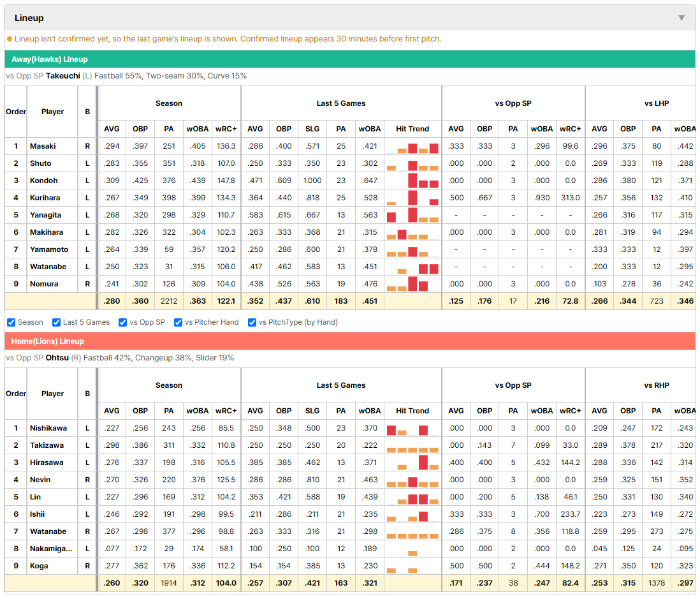Click Nishikawa's hit trend bars
This screenshot has width=700, height=599.
[412, 429]
